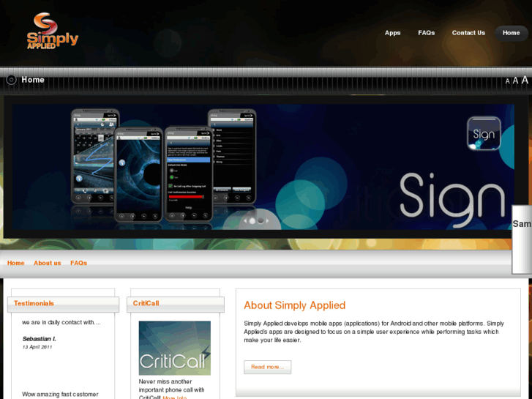
Task: Click 'Wow amazing fast customer' testimonial text
Action: (60, 395)
